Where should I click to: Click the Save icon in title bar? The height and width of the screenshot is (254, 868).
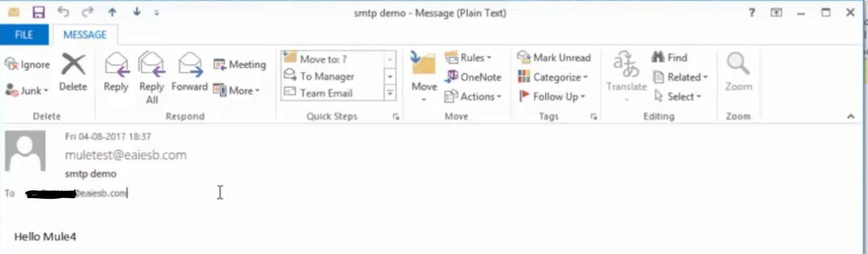[38, 13]
